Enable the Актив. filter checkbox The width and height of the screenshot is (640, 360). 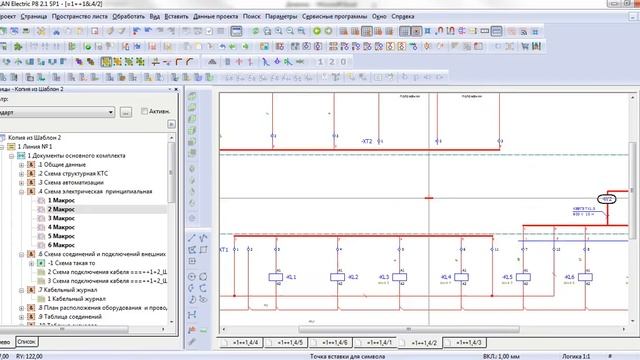coord(144,111)
